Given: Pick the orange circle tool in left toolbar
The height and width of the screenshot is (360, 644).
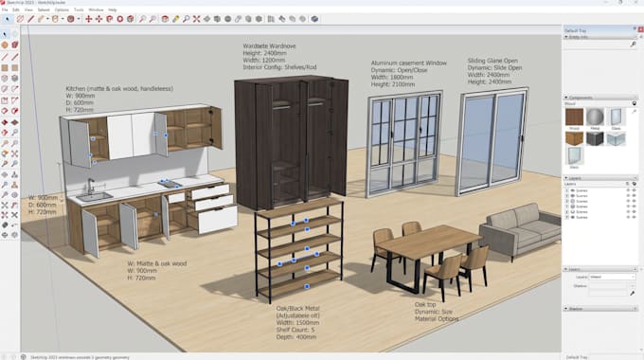Looking at the screenshot, I should coord(5,45).
